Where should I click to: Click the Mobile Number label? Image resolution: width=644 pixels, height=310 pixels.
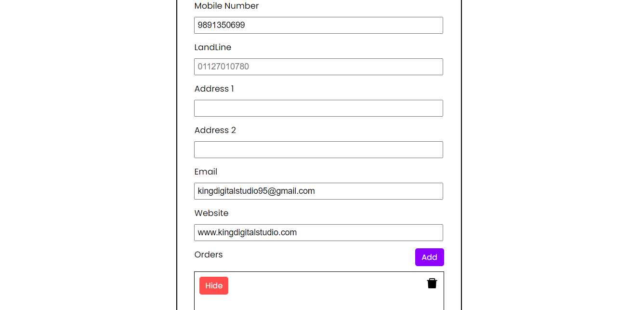[x=226, y=6]
